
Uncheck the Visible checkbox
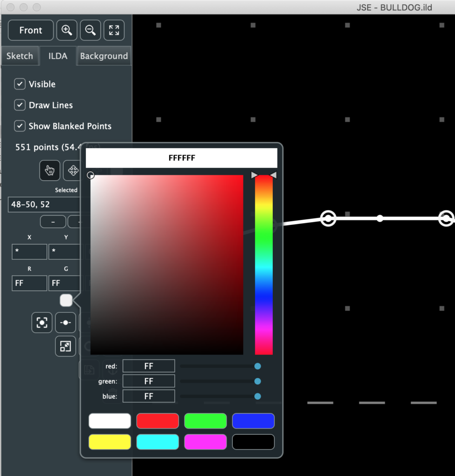point(20,84)
